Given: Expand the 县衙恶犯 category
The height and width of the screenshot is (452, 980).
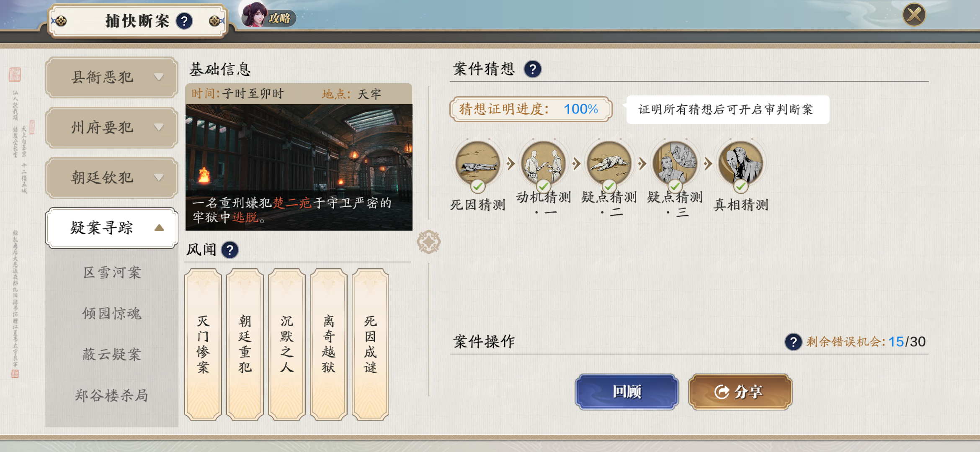Looking at the screenshot, I should 112,77.
